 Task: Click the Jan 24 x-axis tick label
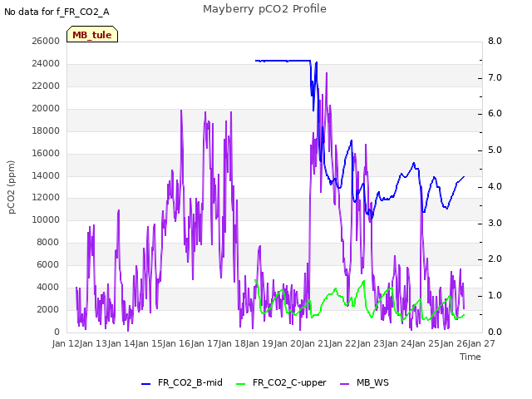[x=398, y=343]
